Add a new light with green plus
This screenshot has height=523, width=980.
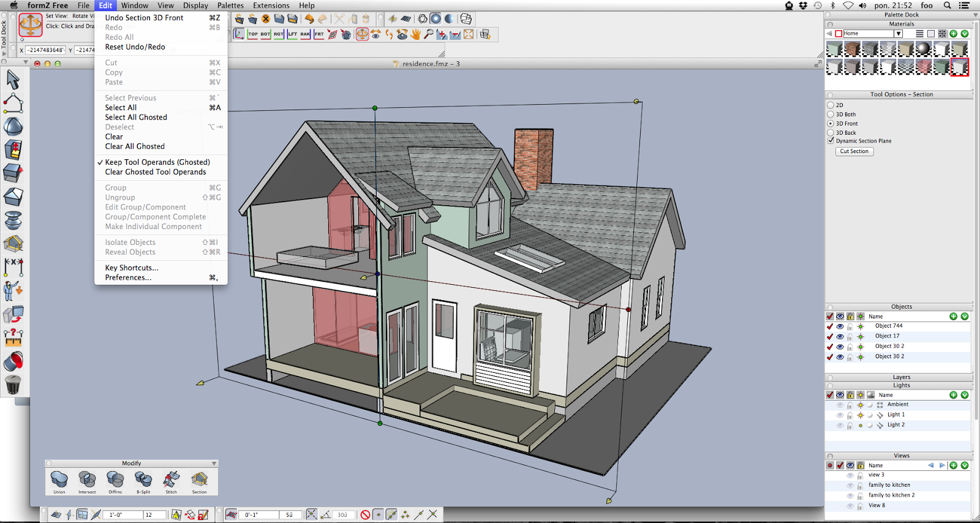(954, 395)
